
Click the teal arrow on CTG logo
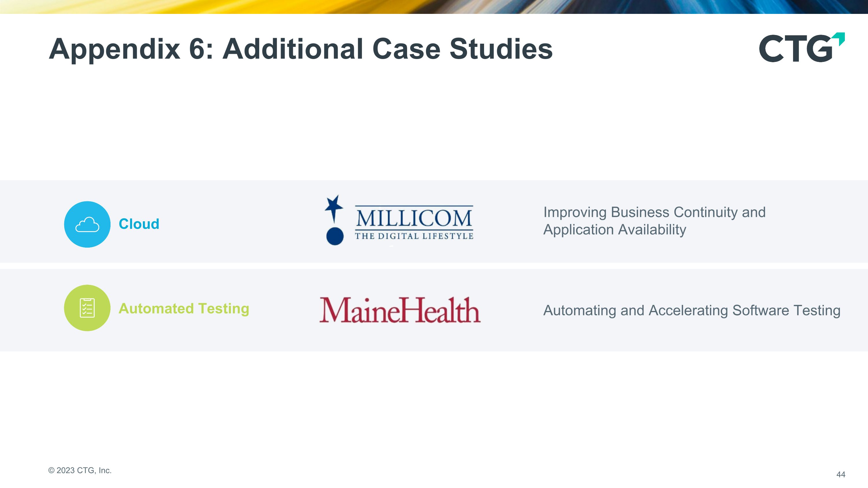840,38
